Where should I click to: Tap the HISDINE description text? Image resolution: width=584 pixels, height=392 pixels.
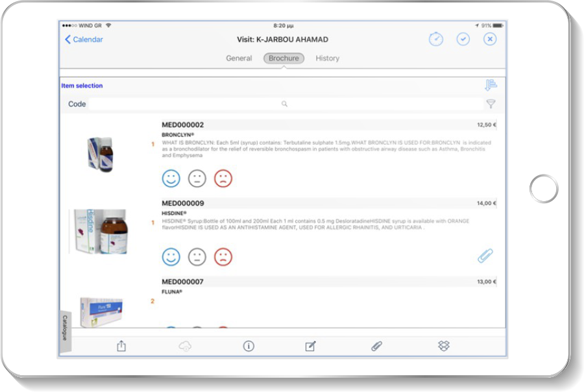click(x=315, y=224)
